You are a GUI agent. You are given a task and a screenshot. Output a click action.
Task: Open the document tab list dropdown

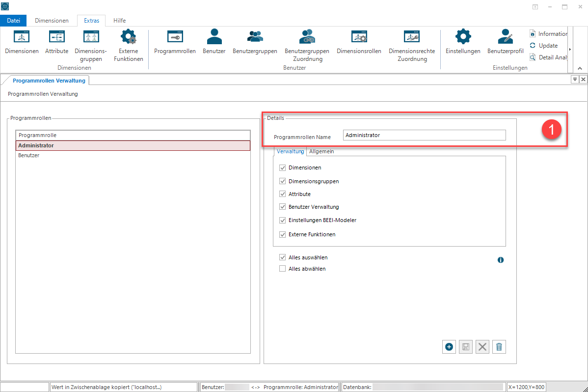pos(574,79)
